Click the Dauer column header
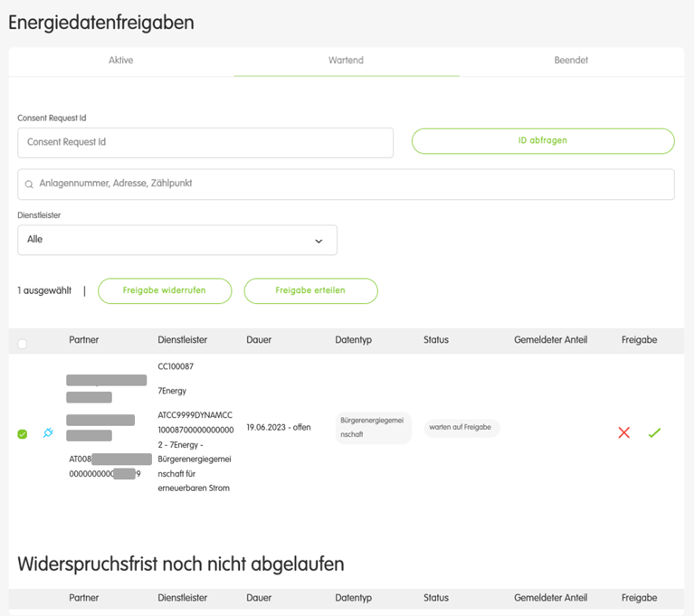 tap(259, 340)
